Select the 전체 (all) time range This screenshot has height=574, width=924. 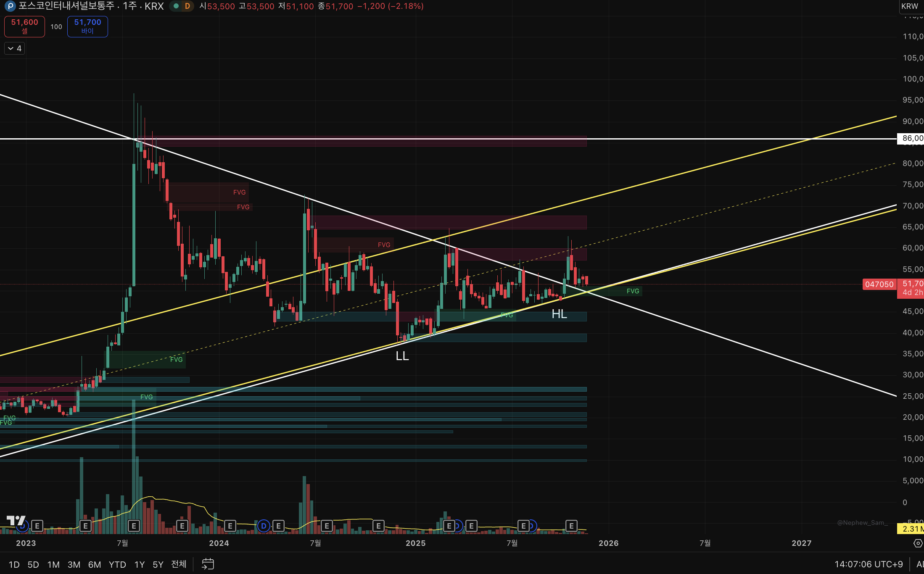179,564
